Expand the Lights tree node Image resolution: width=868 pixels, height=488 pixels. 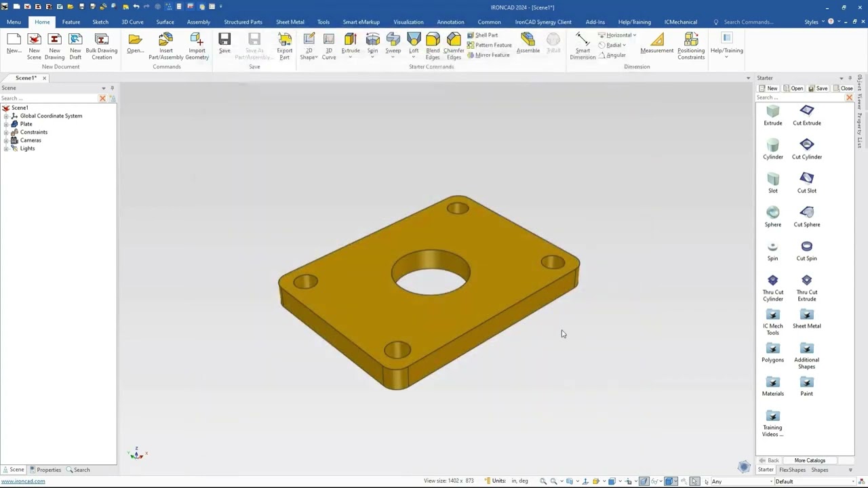(6, 148)
